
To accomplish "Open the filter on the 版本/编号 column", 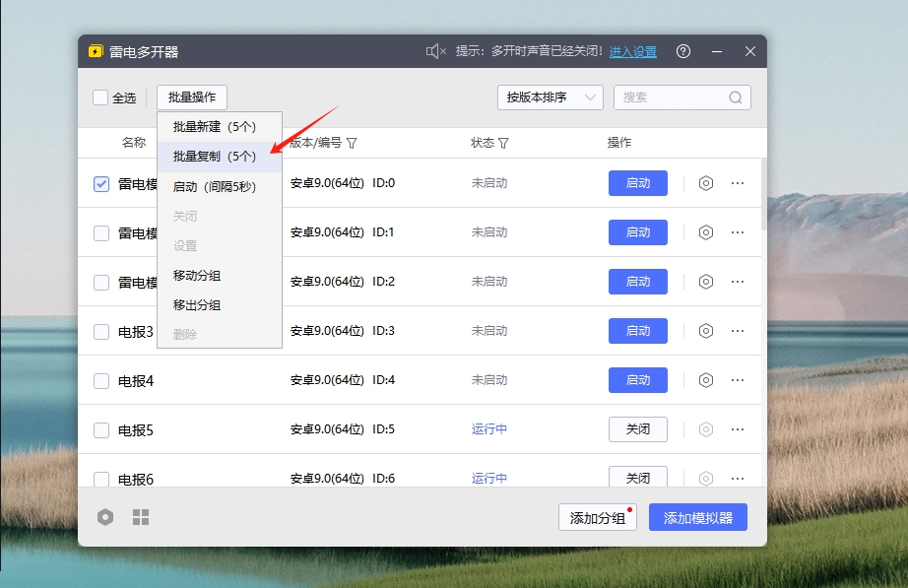I will pos(353,142).
